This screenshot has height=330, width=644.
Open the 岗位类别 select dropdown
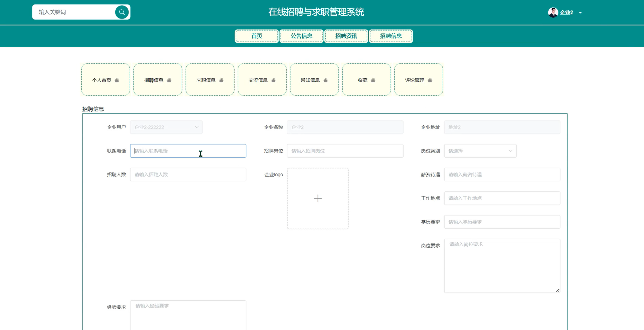(x=480, y=151)
